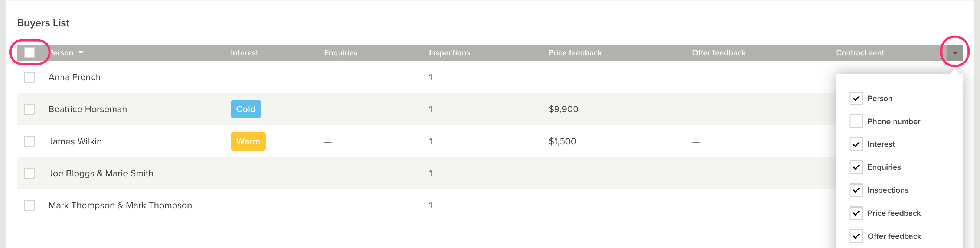This screenshot has width=980, height=248.
Task: Click the Contract sent column header
Action: pyautogui.click(x=859, y=53)
